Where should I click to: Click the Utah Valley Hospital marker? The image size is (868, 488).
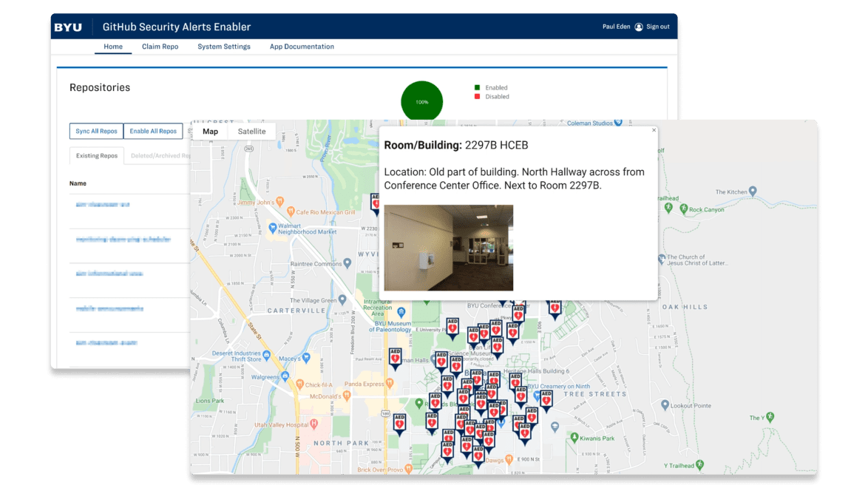pos(313,424)
